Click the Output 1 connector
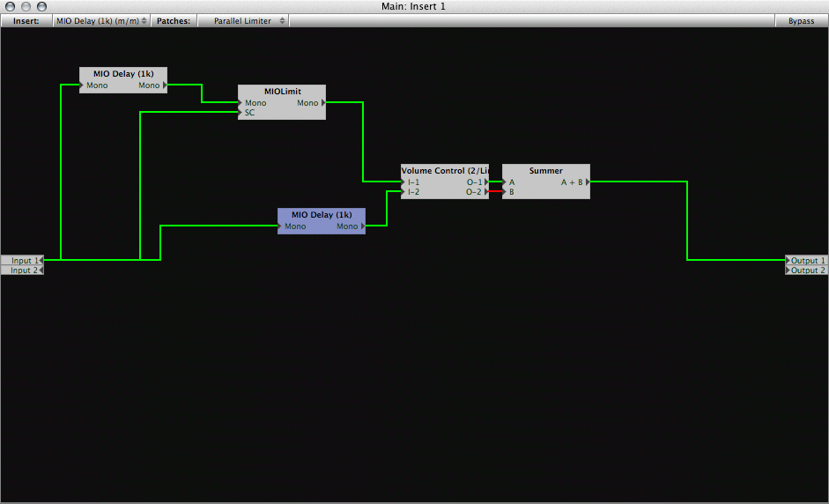829x504 pixels. click(x=806, y=260)
